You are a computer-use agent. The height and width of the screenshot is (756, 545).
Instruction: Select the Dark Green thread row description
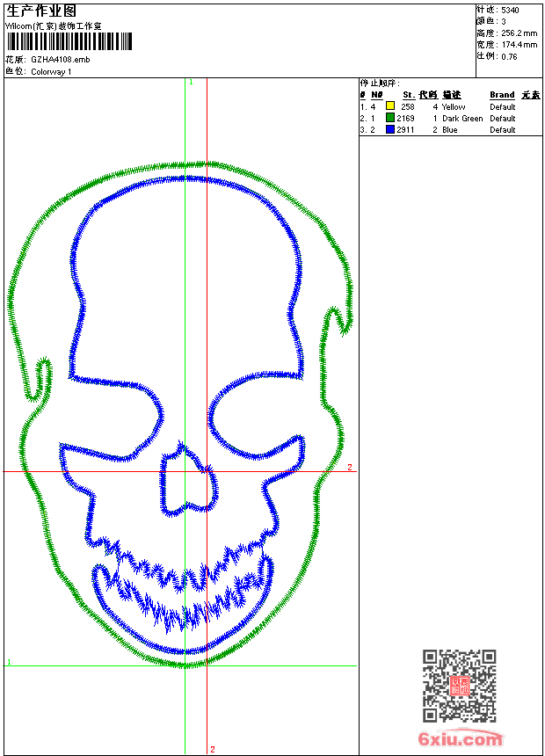point(462,118)
